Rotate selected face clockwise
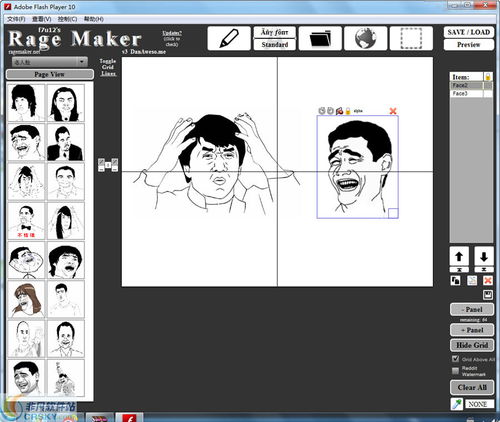The image size is (500, 422). tap(330, 111)
